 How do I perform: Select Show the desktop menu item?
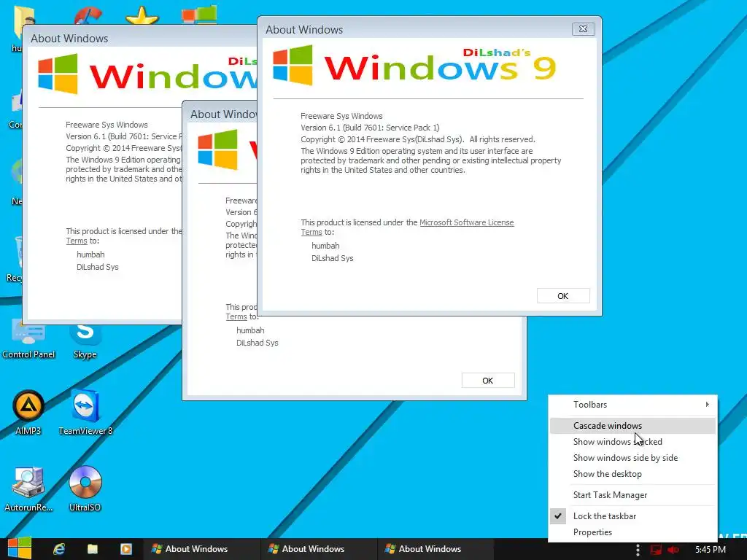[632, 474]
